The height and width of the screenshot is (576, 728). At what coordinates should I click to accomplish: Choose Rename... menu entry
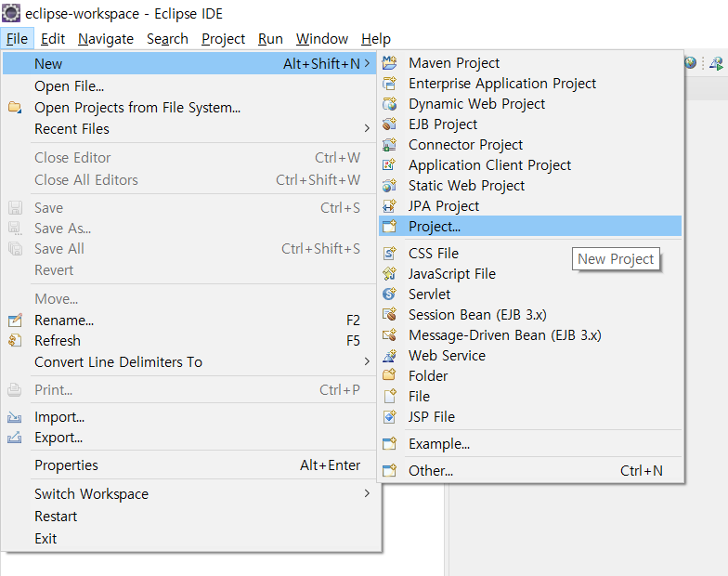click(x=189, y=320)
